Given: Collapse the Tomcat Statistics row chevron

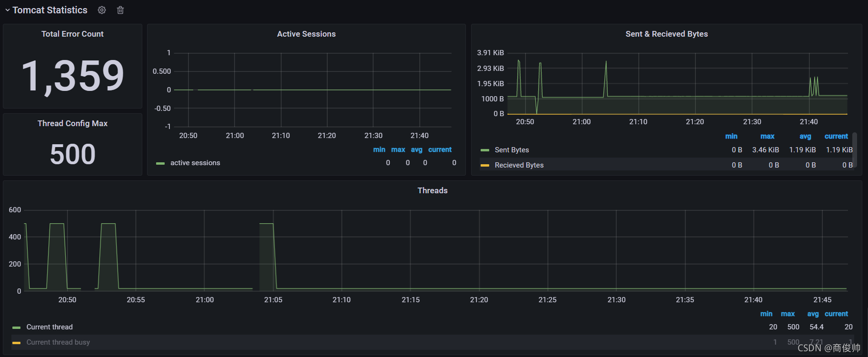Looking at the screenshot, I should (8, 10).
